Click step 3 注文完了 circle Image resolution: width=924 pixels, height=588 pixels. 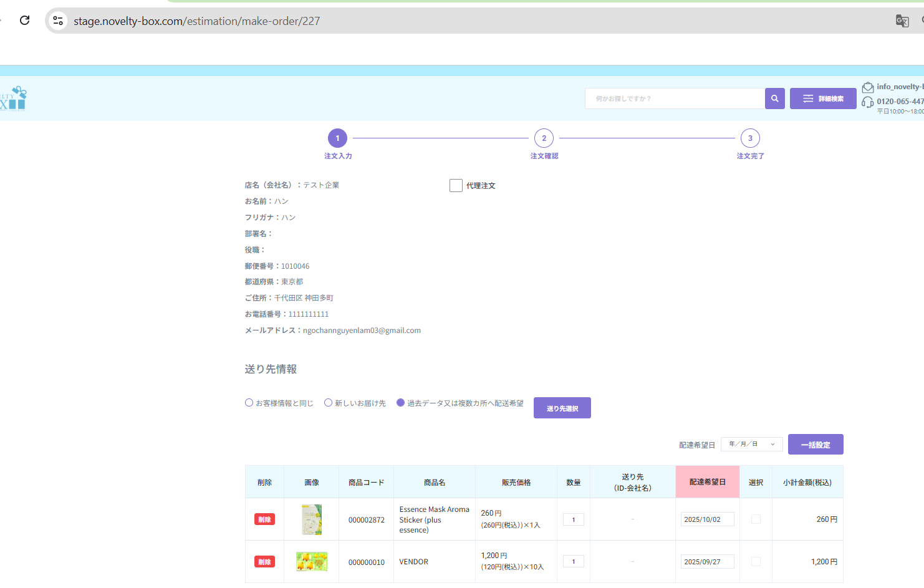[x=749, y=138]
